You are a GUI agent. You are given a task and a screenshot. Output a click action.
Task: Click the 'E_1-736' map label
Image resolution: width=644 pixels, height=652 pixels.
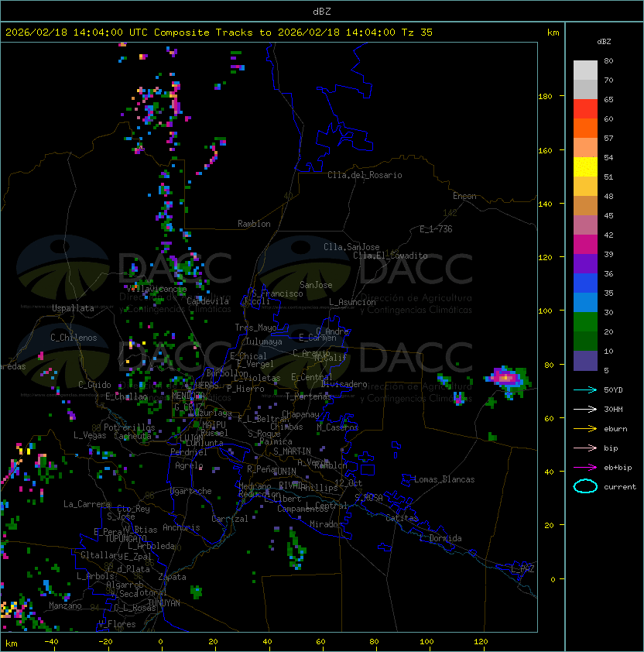coord(436,229)
